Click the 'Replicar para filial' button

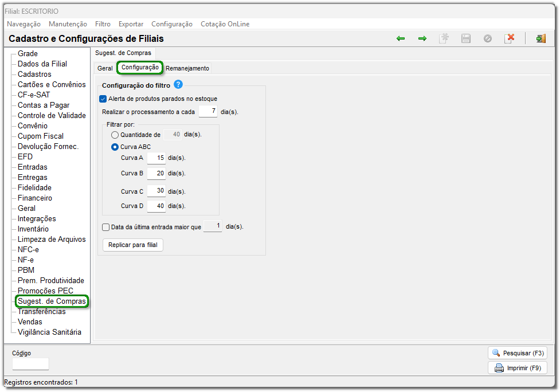132,245
